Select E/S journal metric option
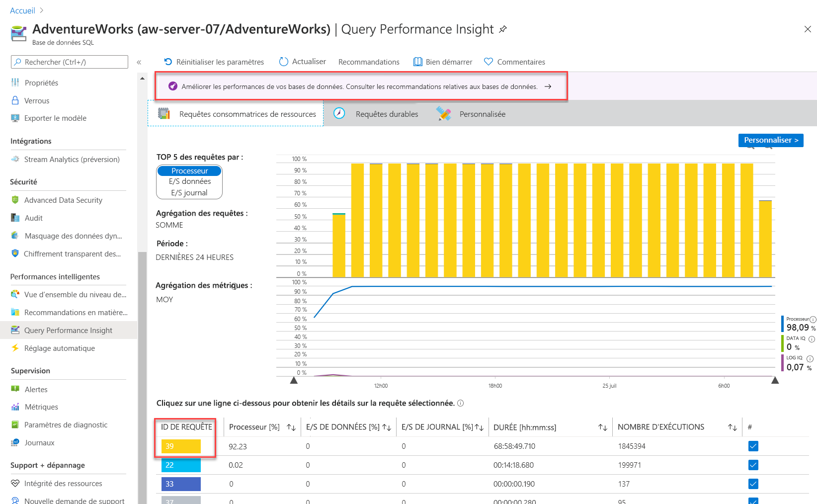The height and width of the screenshot is (504, 817). pos(189,193)
